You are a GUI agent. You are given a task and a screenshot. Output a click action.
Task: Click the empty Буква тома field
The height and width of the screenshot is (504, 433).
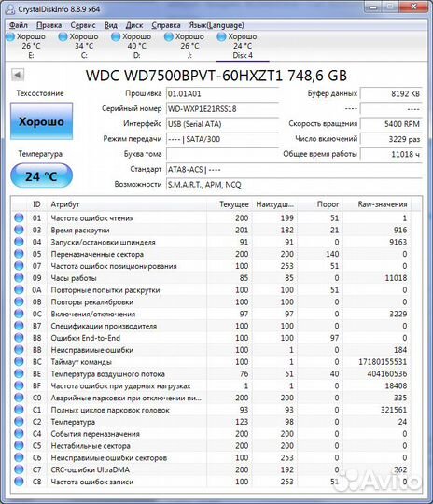[x=222, y=154]
